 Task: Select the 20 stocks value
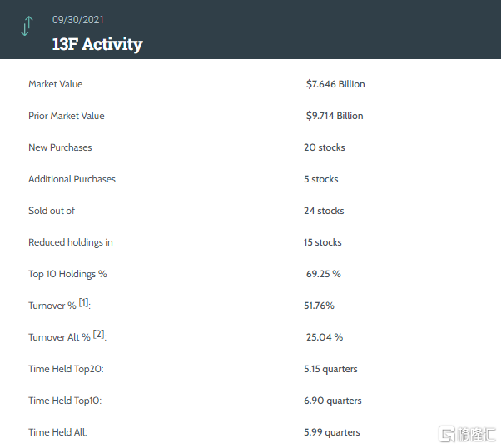325,147
